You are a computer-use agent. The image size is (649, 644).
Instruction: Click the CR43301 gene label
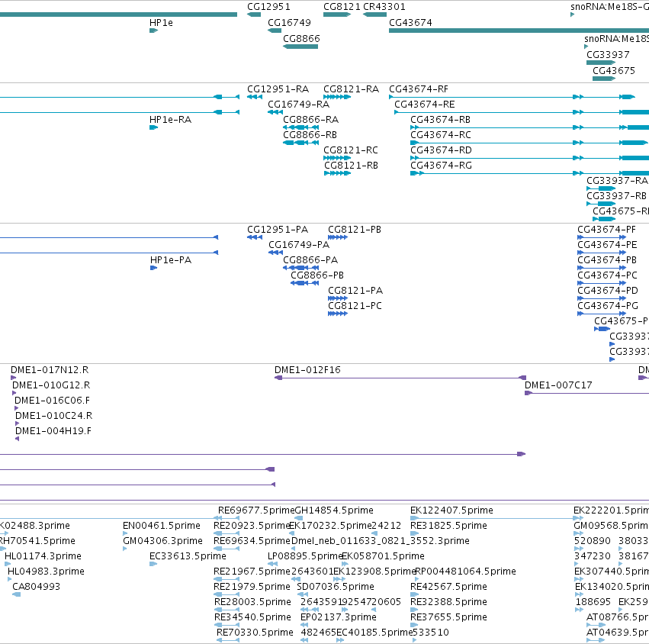(x=384, y=7)
